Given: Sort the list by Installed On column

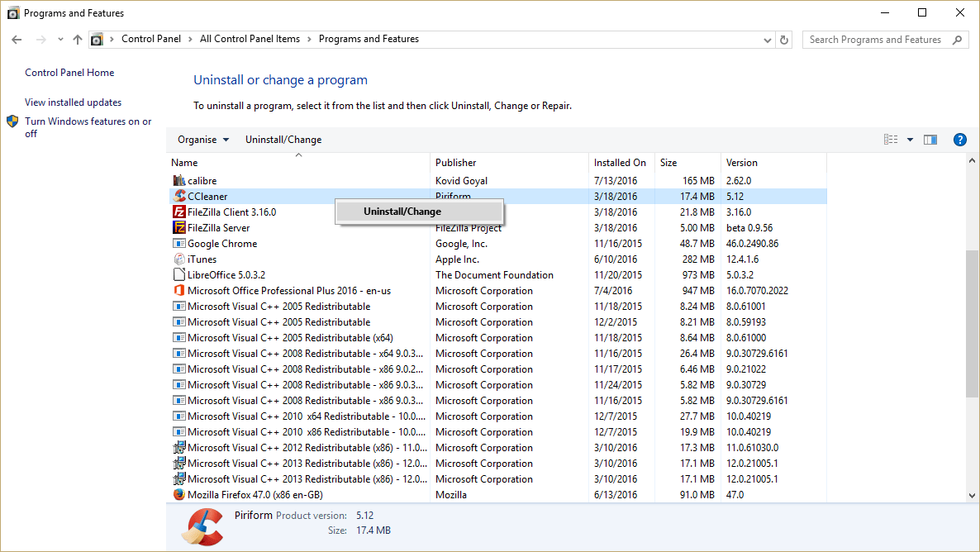Looking at the screenshot, I should 621,163.
